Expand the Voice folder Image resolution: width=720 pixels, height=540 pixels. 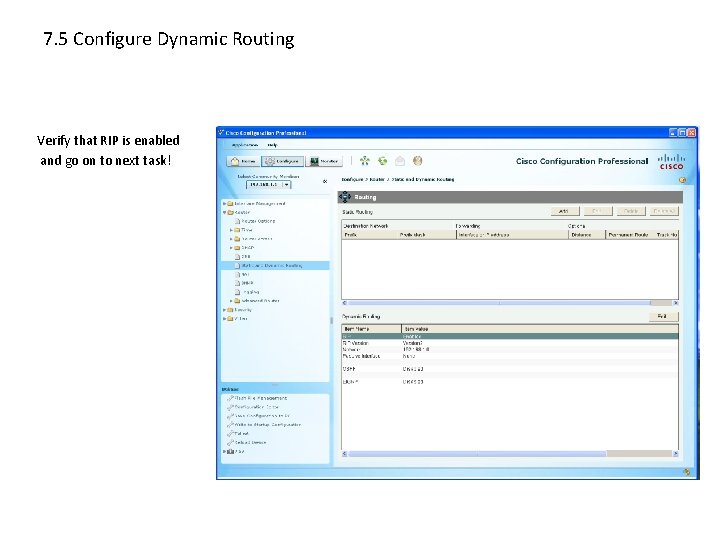(225, 319)
